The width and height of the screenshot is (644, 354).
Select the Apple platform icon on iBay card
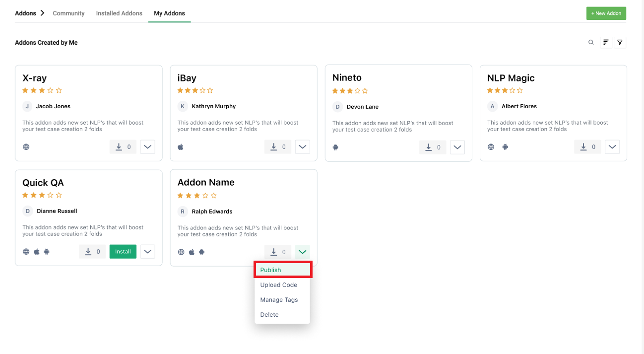click(181, 146)
